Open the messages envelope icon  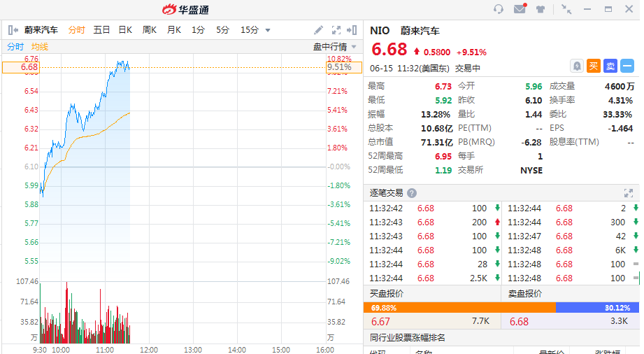pos(520,9)
